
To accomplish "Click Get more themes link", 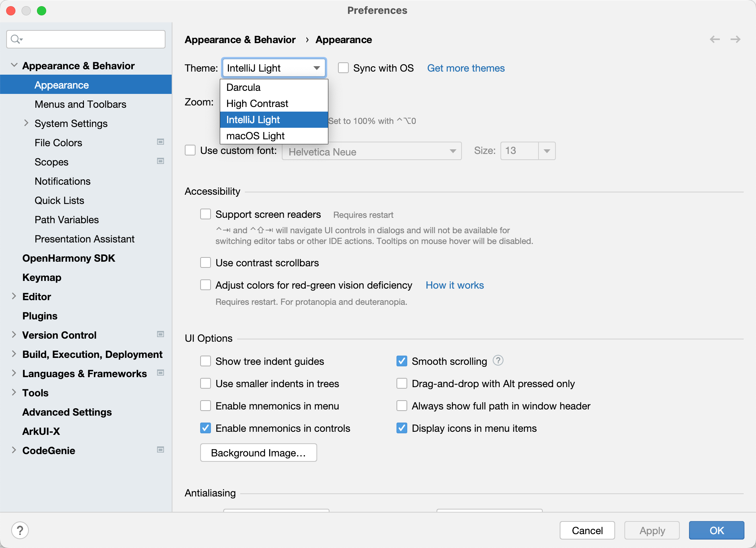I will [x=466, y=68].
